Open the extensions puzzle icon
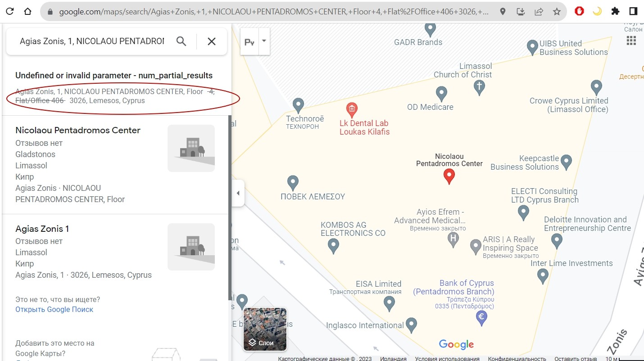 click(615, 11)
